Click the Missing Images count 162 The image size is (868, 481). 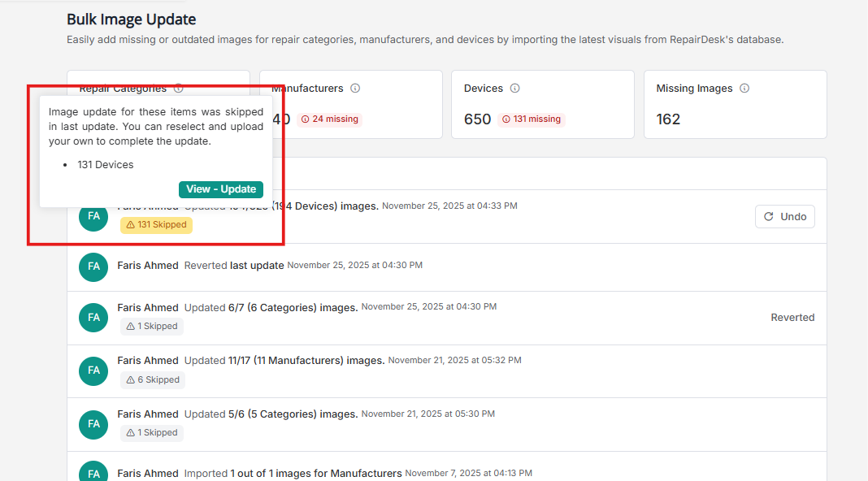click(668, 119)
